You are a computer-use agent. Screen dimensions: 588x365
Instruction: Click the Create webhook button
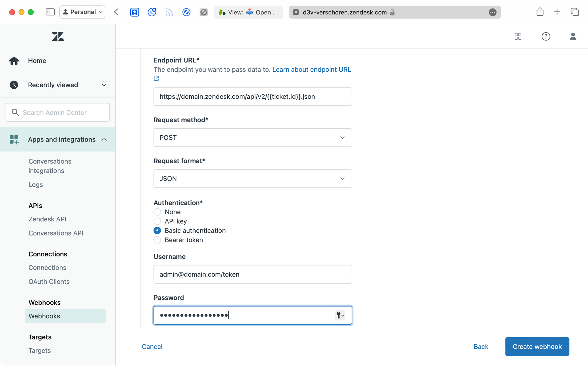point(537,347)
